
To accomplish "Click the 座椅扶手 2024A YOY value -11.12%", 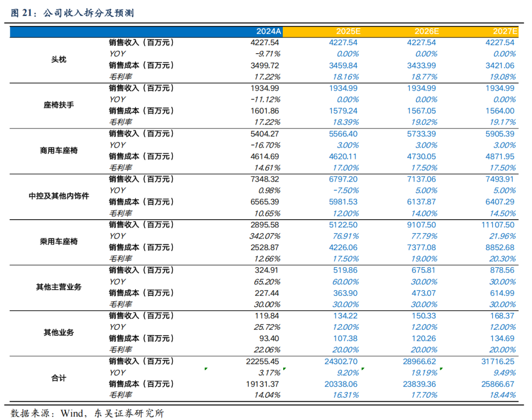I will (266, 99).
